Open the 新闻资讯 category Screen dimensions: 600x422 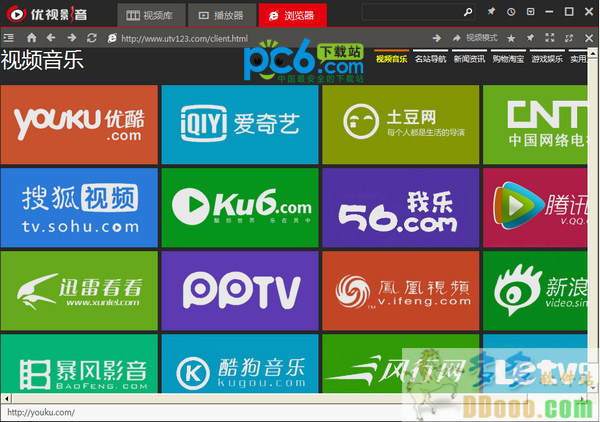coord(469,57)
